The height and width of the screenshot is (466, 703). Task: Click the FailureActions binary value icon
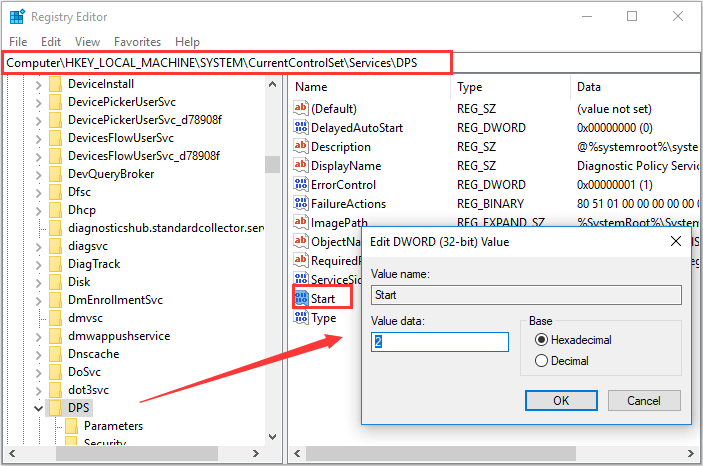click(301, 203)
